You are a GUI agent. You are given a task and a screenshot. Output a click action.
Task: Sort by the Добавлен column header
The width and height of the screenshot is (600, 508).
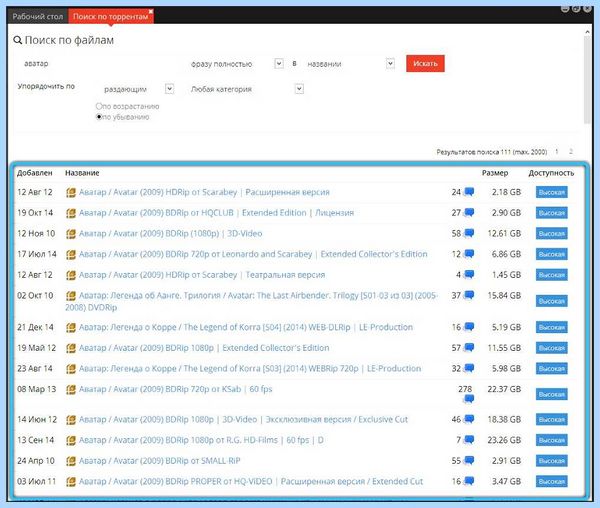(x=34, y=173)
